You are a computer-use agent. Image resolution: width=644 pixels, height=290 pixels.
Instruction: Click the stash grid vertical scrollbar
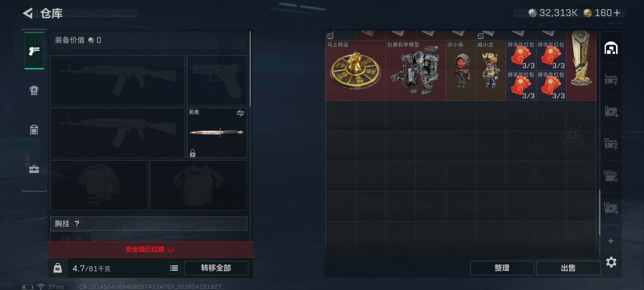600,212
